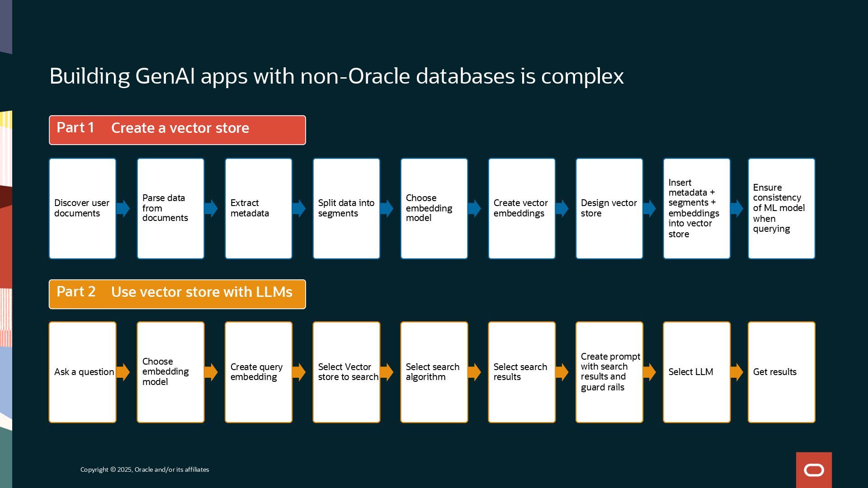868x488 pixels.
Task: Click blue arrow after Discover user documents
Action: 123,208
